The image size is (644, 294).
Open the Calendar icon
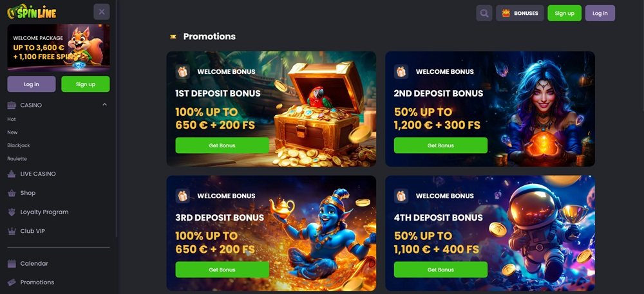[12, 264]
